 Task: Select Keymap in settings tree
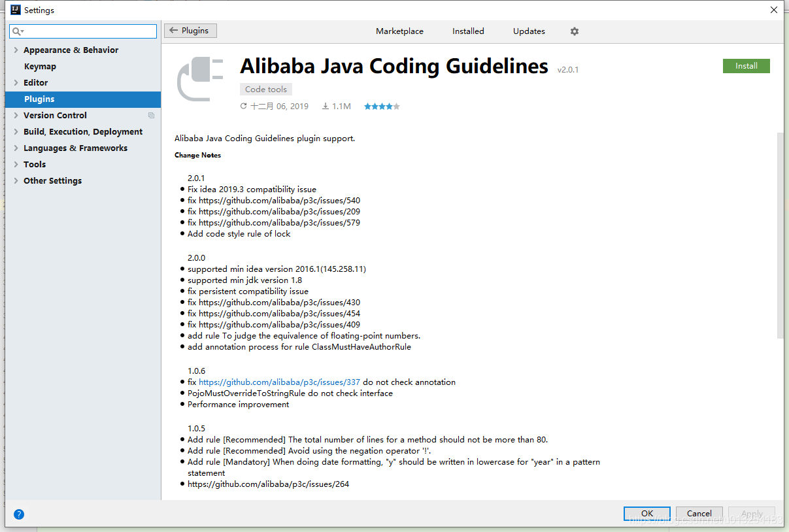40,67
